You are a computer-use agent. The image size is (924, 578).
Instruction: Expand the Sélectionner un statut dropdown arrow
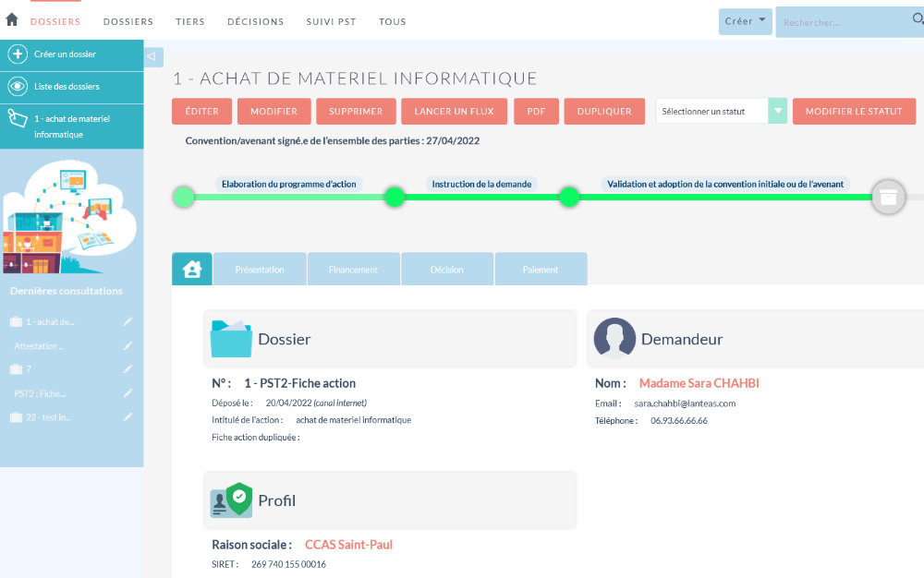tap(778, 111)
